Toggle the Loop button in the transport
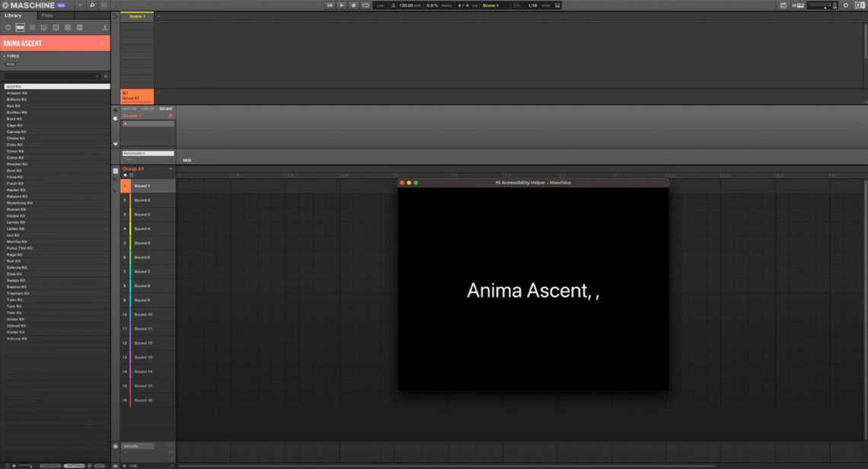This screenshot has width=868, height=469. (365, 5)
